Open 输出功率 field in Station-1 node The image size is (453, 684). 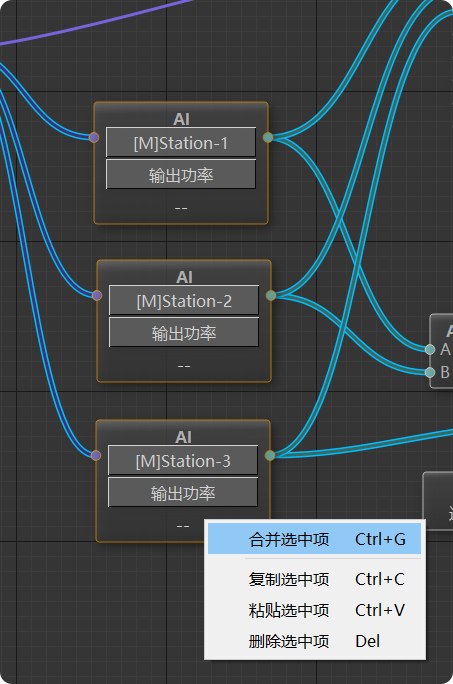pyautogui.click(x=181, y=174)
